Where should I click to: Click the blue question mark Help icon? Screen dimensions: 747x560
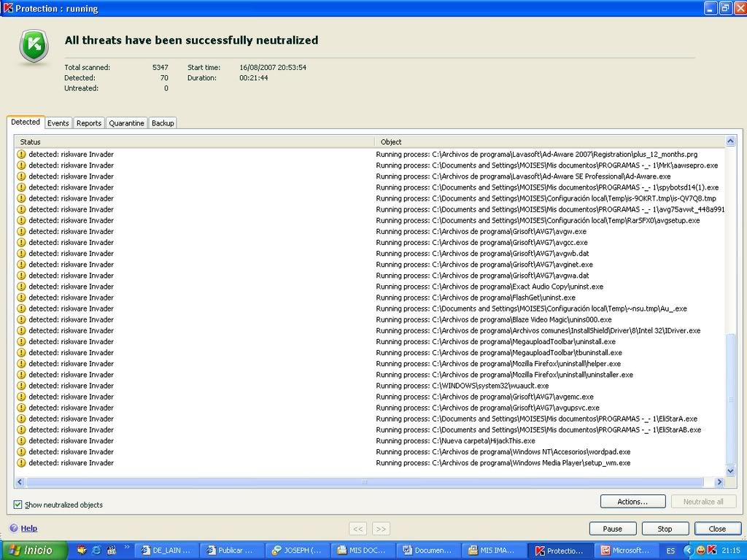14,528
